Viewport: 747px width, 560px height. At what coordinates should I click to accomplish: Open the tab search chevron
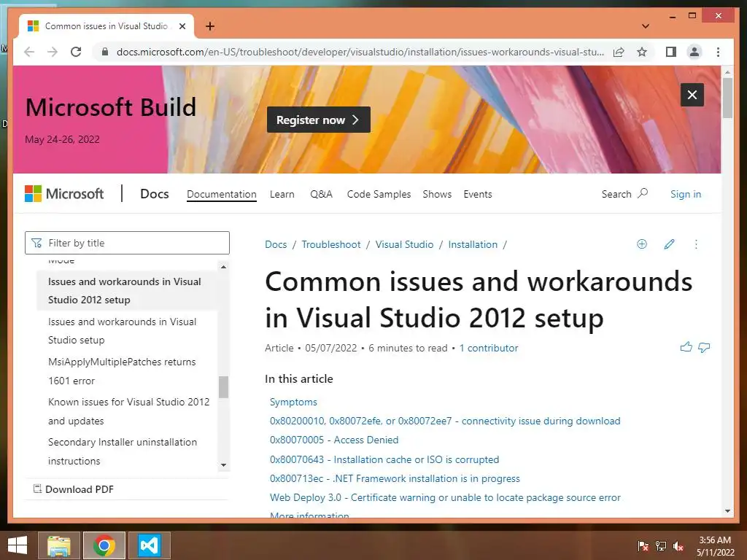[x=645, y=26]
